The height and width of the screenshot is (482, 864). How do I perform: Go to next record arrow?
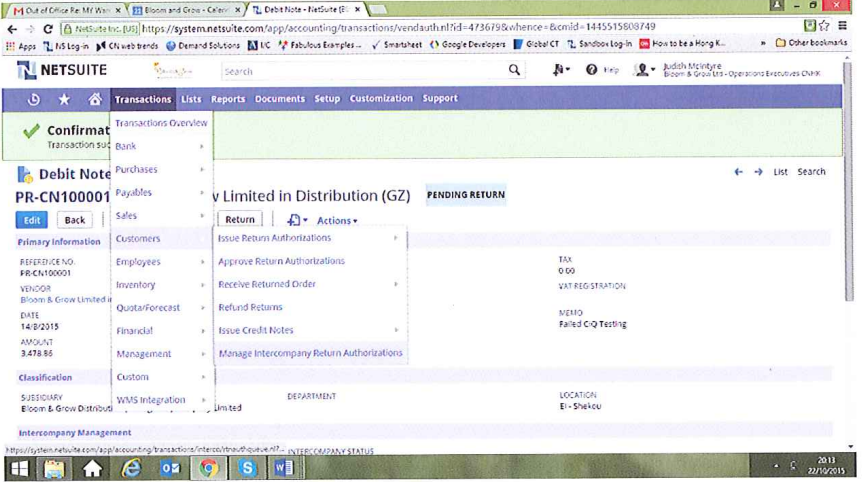[758, 172]
